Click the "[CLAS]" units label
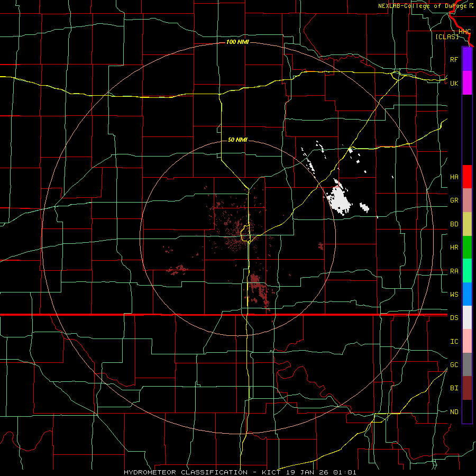Screen dimensions: 476x476 [447, 36]
